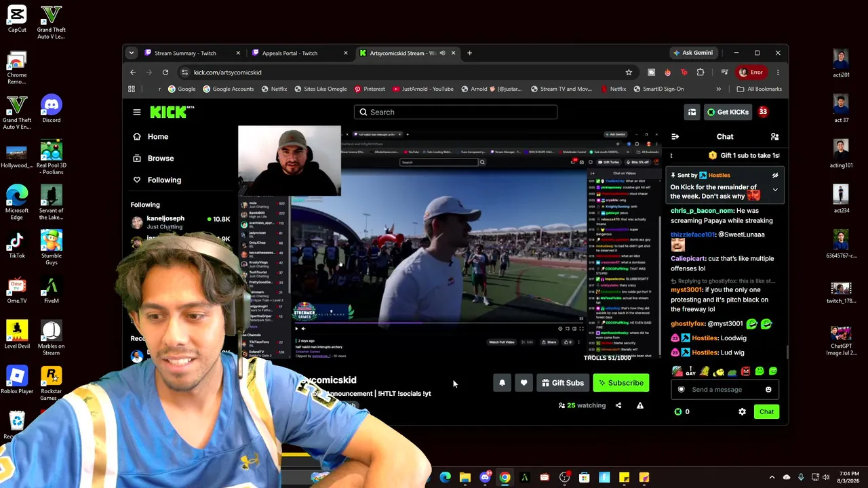
Task: Follow the channel with the heart button
Action: [524, 383]
